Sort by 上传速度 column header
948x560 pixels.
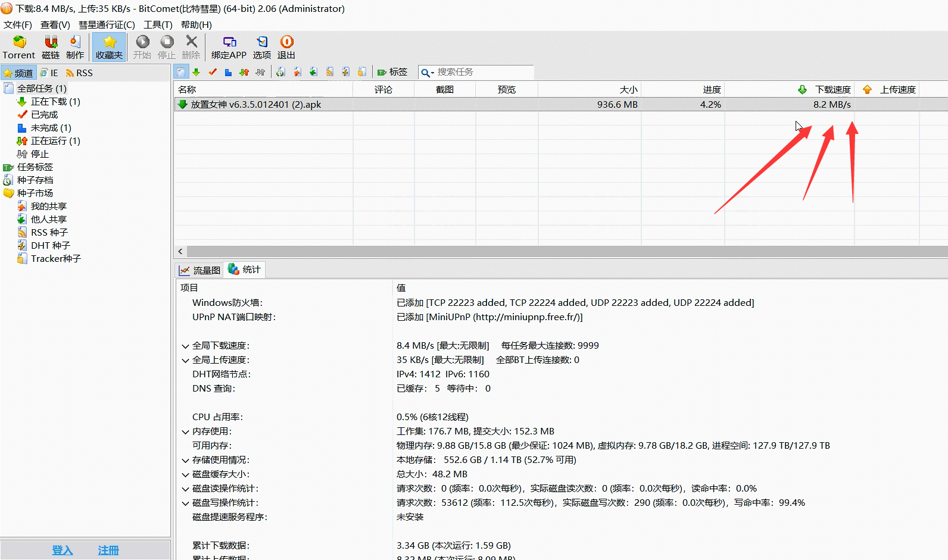coord(887,89)
